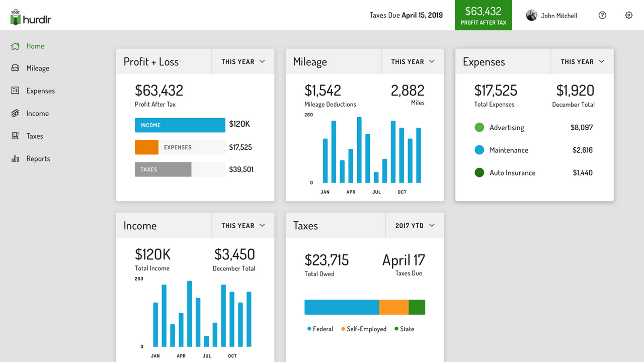The height and width of the screenshot is (362, 644).
Task: Open Taxes using its calculator icon
Action: [15, 136]
